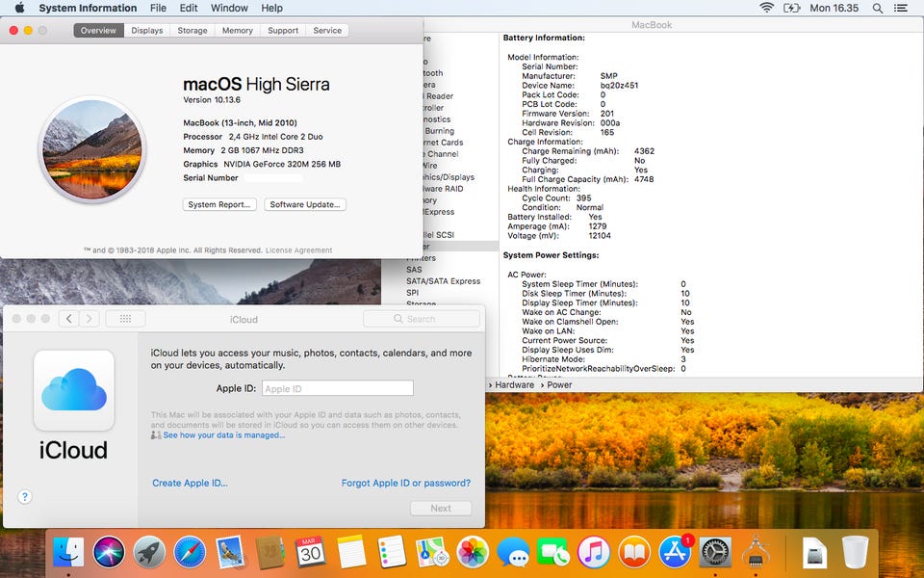Open App Store with update badge

(675, 553)
